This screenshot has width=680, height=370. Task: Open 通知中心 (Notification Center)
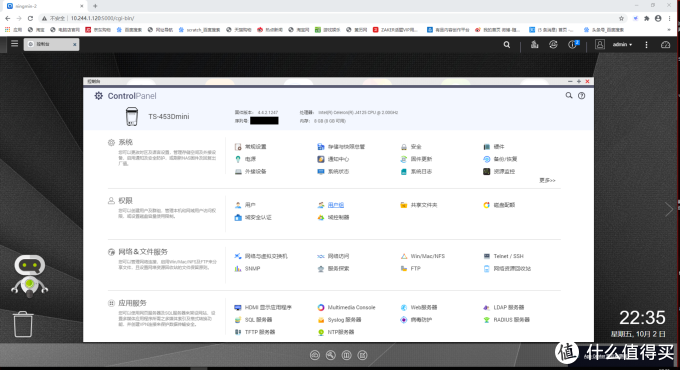tap(333, 159)
